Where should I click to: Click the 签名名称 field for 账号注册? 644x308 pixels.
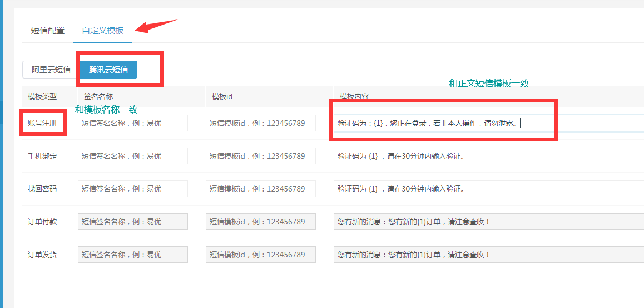[133, 123]
